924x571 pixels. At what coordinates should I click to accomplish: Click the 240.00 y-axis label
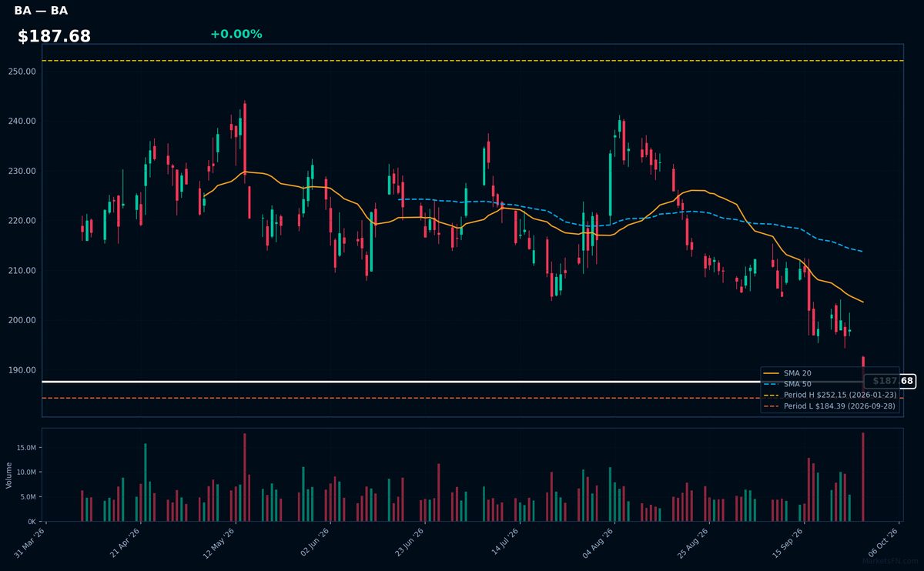click(x=22, y=121)
